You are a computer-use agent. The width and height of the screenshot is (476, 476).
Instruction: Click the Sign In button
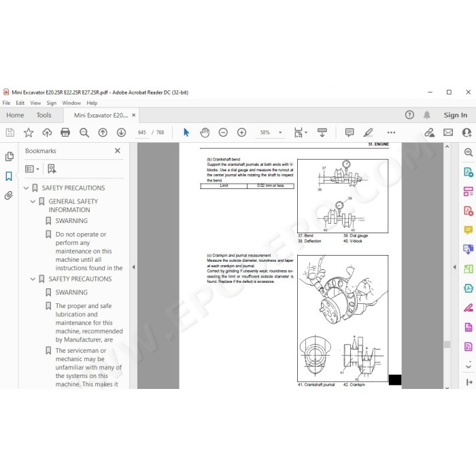click(x=456, y=115)
